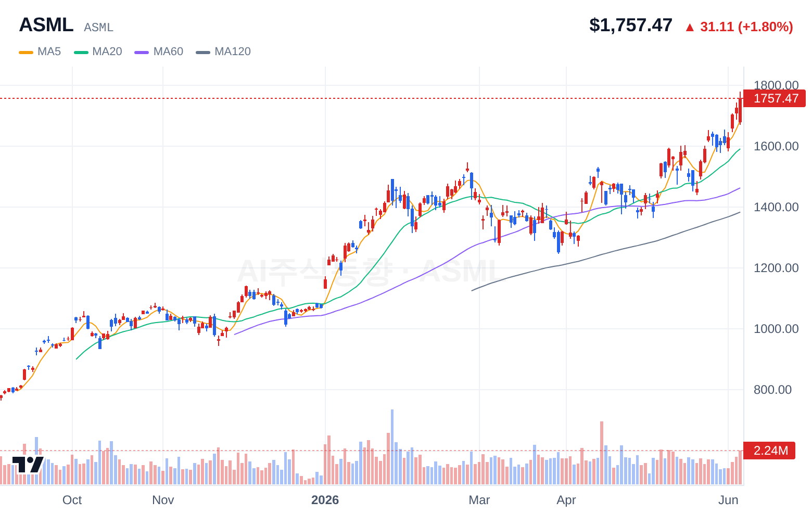
Task: Click the red 1757.47 price axis tag
Action: click(775, 98)
